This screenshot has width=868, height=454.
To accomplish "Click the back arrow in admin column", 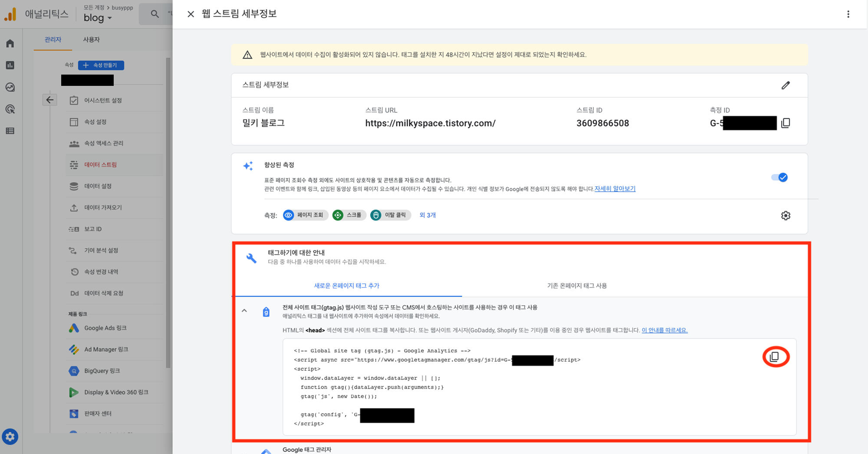I will [x=50, y=100].
